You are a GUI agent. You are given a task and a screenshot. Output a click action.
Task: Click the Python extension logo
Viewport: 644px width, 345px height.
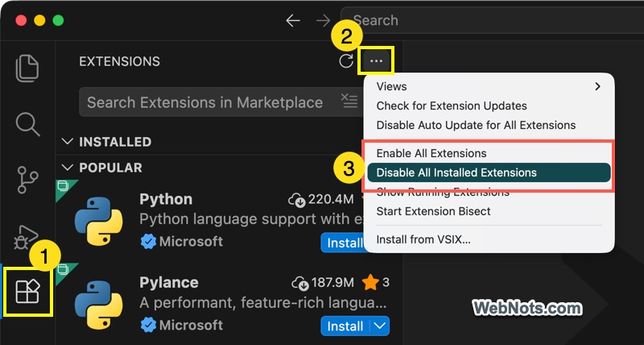[98, 221]
